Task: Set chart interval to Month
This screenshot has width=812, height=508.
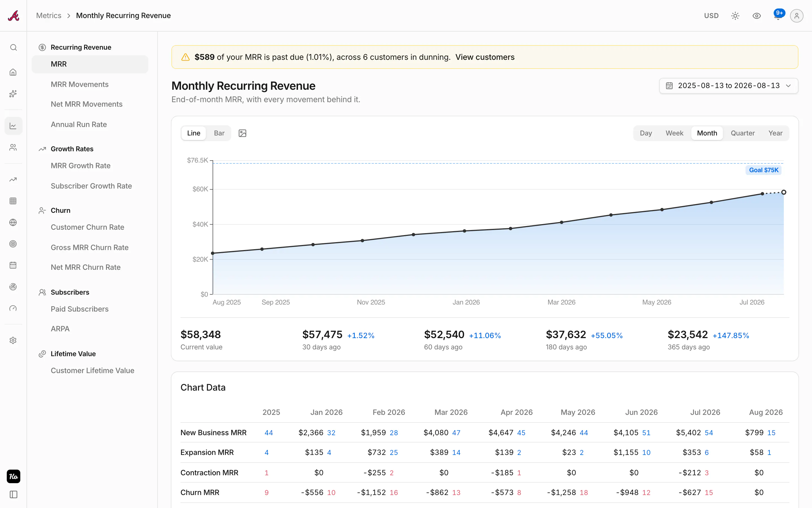Action: pos(707,133)
